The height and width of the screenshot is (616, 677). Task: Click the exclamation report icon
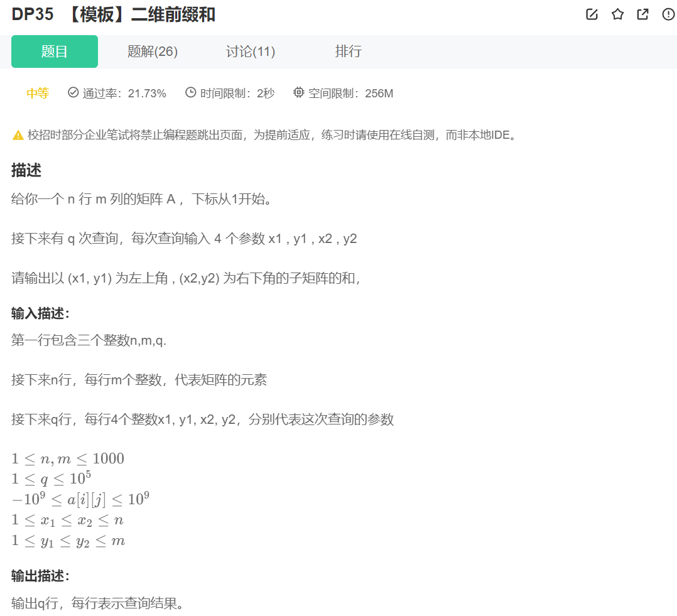tap(668, 14)
